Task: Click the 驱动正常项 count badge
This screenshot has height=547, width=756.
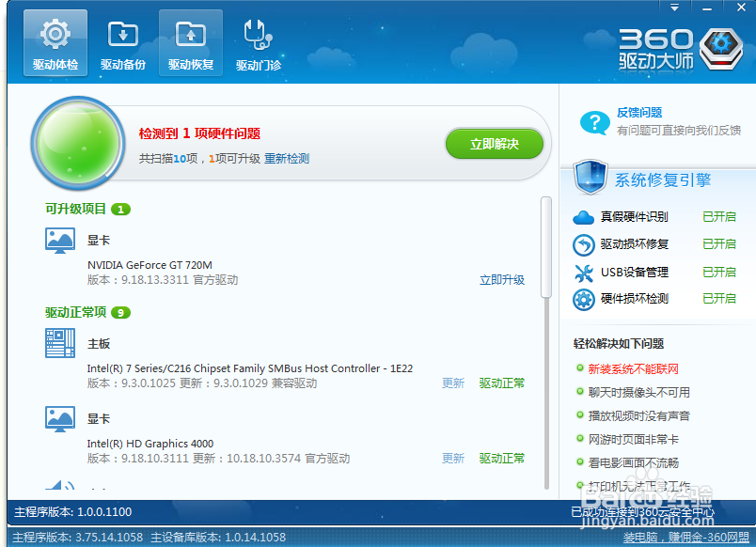Action: click(120, 313)
